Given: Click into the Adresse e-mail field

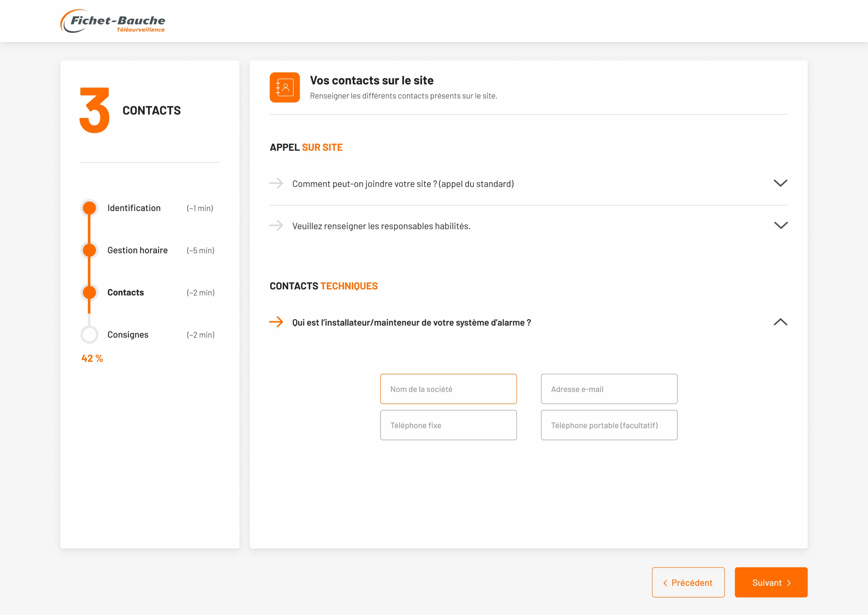Looking at the screenshot, I should tap(609, 389).
